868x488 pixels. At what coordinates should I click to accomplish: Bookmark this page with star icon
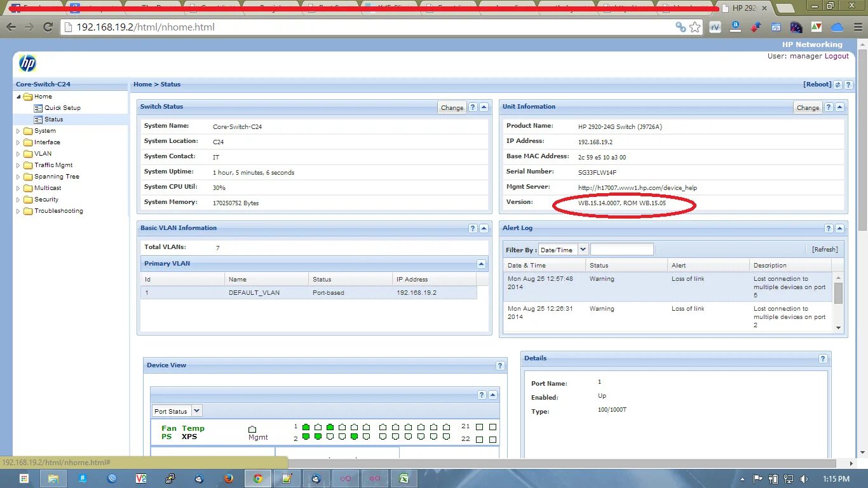(x=695, y=27)
